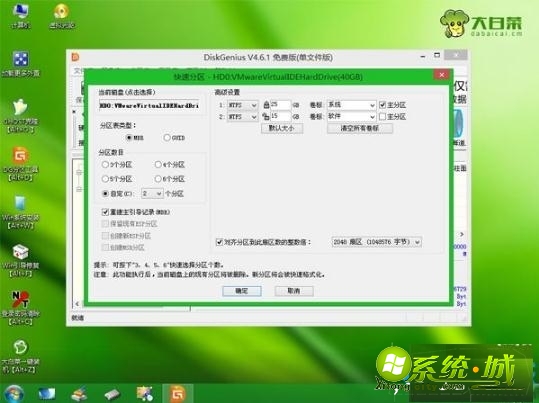Viewport: 539px width, 403px height.
Task: Select GUID partition table type
Action: pyautogui.click(x=167, y=138)
